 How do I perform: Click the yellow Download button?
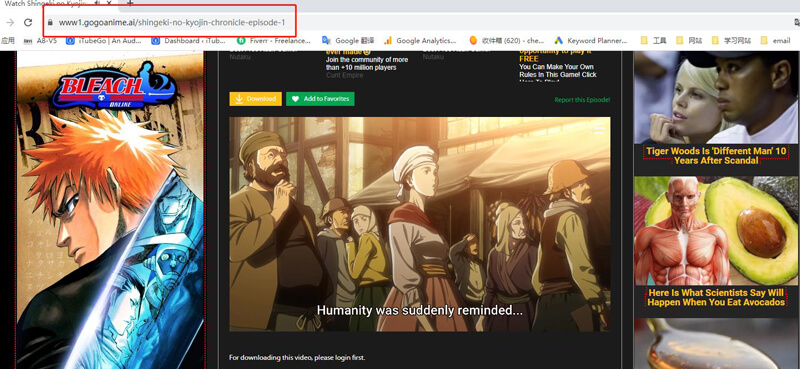pyautogui.click(x=255, y=99)
